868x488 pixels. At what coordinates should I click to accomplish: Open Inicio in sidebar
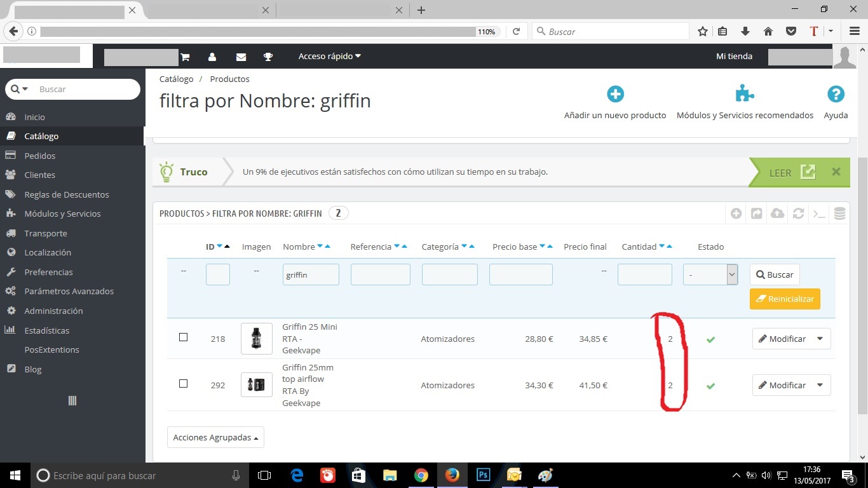[x=34, y=117]
